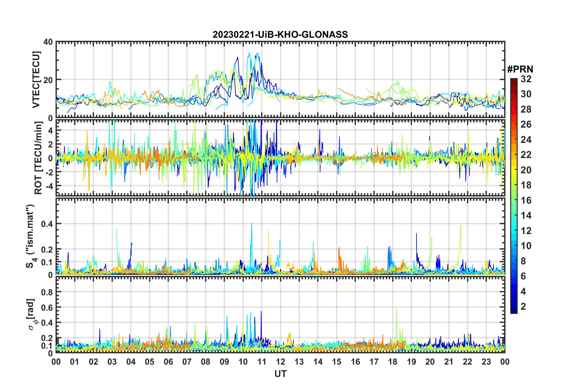Image resolution: width=561 pixels, height=392 pixels.
Task: Pick colorbar tick label 12
Action: (x=526, y=231)
